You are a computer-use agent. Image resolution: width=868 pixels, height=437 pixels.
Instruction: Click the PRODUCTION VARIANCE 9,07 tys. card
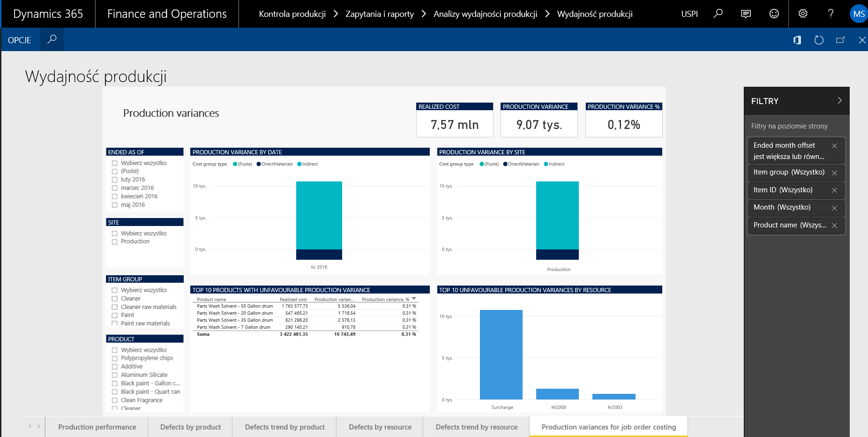539,120
